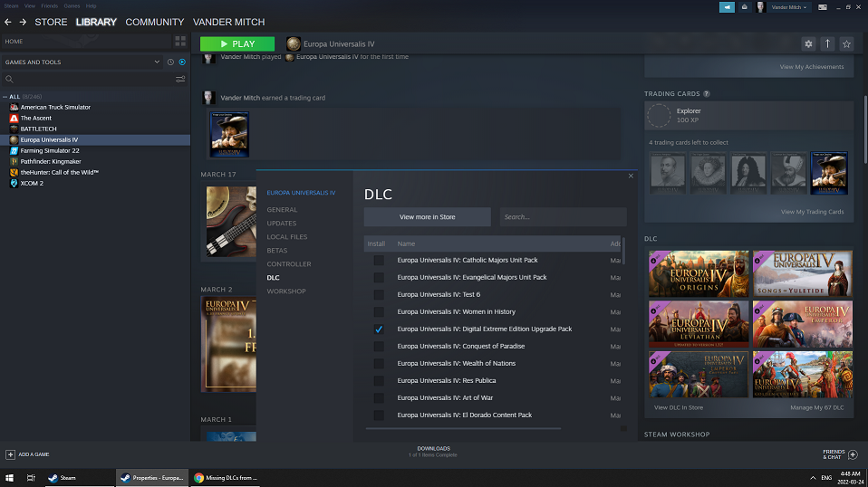This screenshot has width=868, height=487.
Task: Switch to General properties tab
Action: 282,209
